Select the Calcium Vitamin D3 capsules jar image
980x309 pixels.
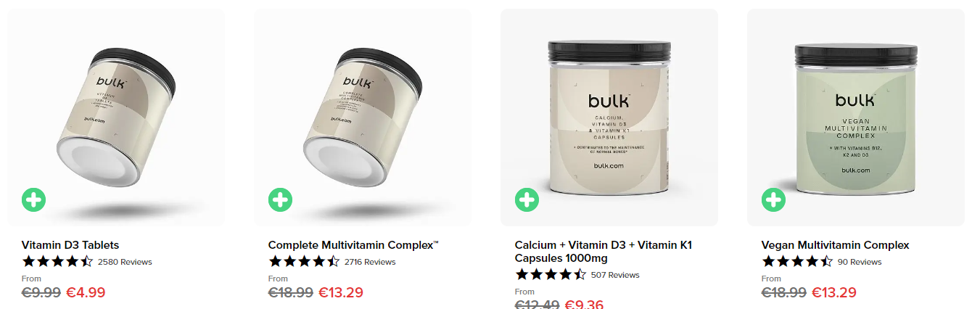tap(609, 118)
